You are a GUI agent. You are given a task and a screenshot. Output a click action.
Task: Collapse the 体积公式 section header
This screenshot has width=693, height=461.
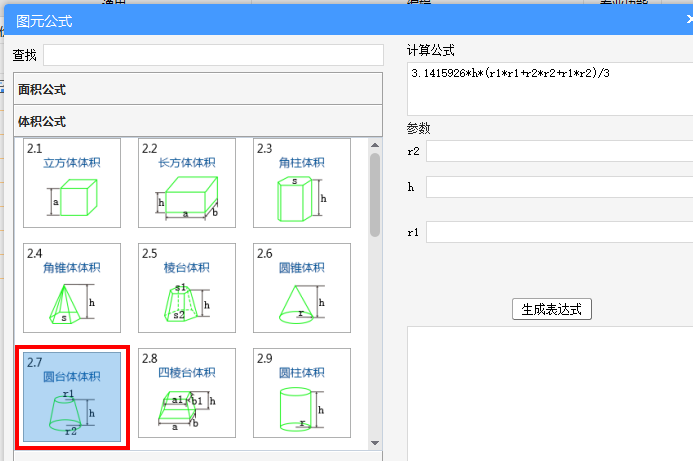tap(198, 121)
